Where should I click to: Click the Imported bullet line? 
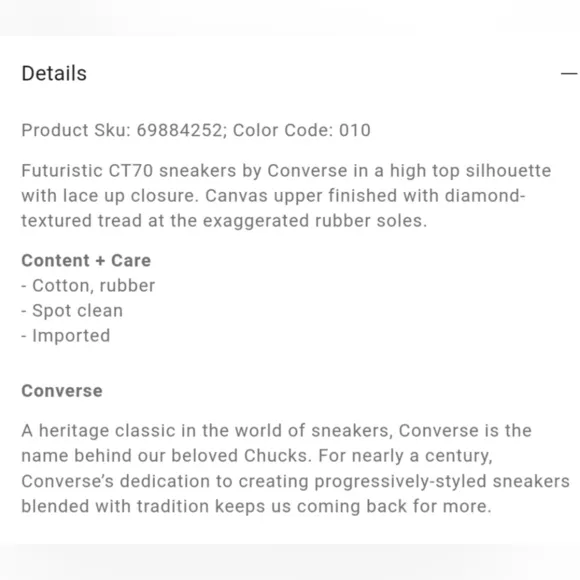coord(66,335)
